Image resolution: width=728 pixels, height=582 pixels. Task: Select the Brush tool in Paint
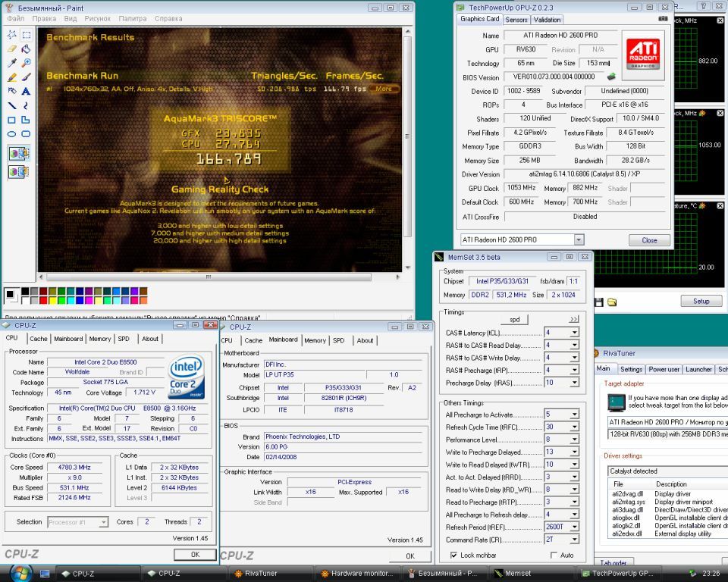click(27, 77)
